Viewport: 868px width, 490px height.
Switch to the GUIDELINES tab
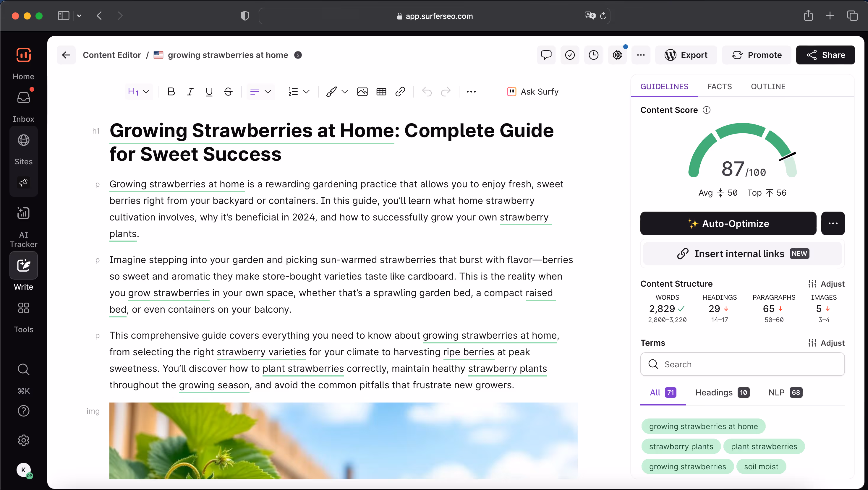pos(664,87)
